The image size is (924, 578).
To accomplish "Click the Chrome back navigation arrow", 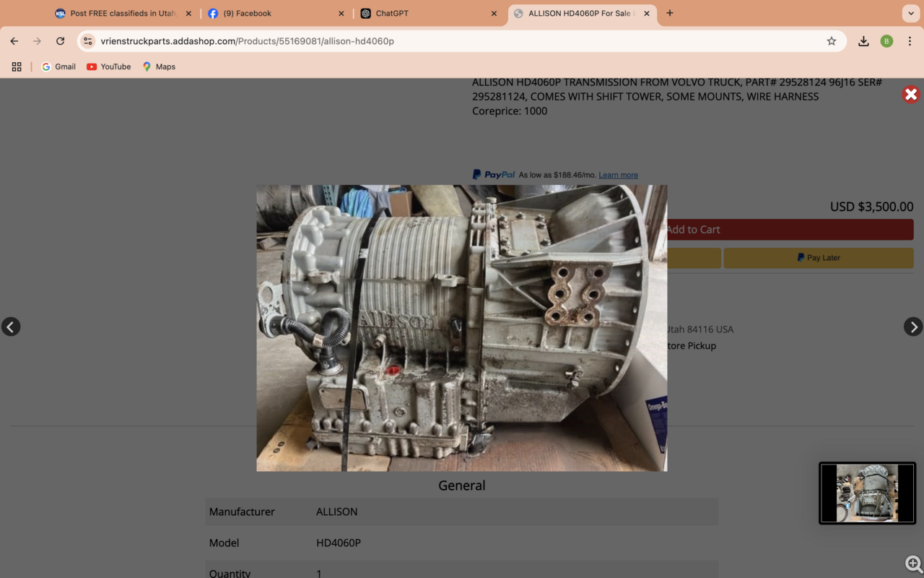I will [x=13, y=41].
